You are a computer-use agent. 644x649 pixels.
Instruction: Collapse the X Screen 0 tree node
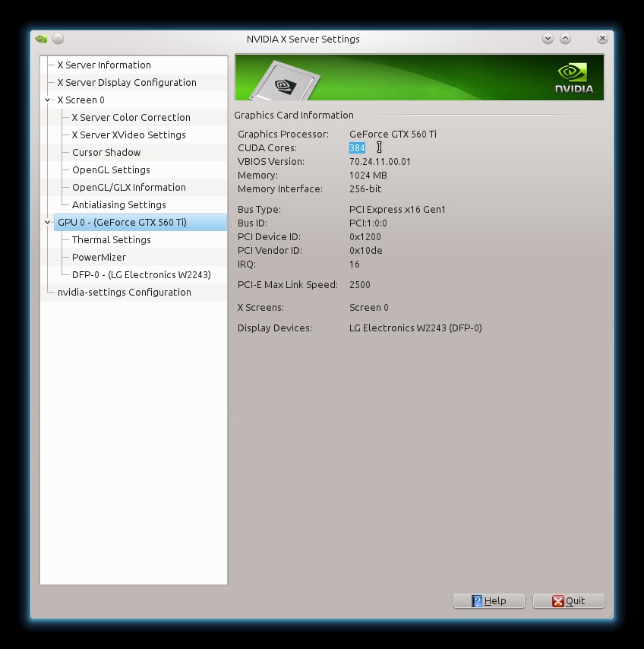click(x=47, y=100)
